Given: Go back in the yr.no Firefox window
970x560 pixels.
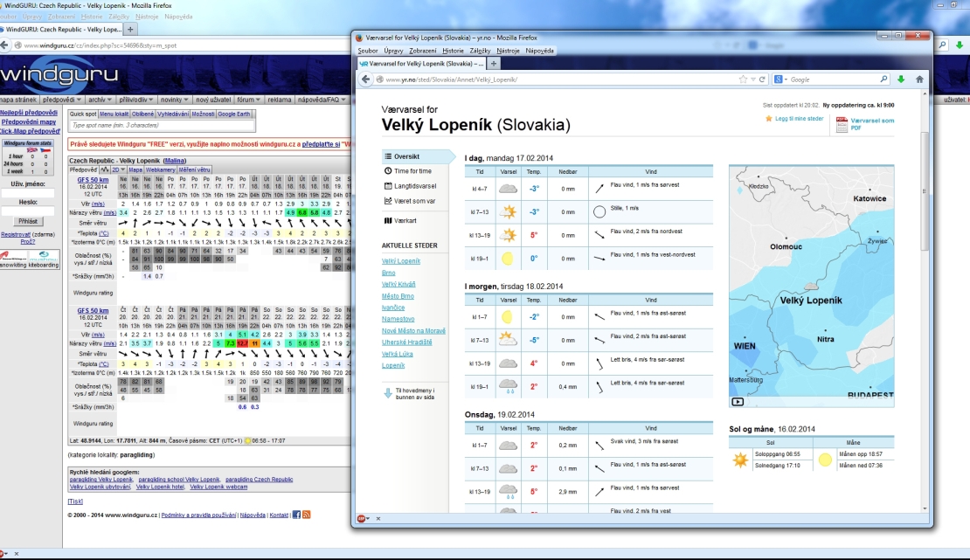Looking at the screenshot, I should click(365, 80).
